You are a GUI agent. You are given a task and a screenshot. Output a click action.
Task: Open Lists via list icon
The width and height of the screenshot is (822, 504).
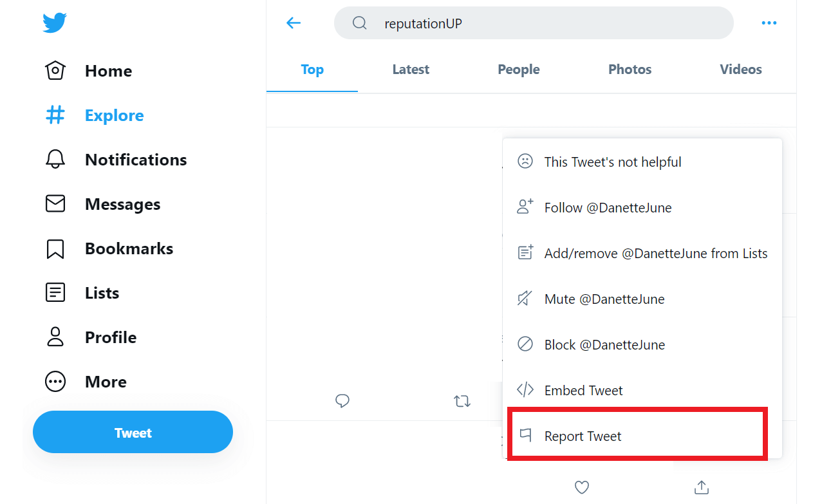pos(55,292)
